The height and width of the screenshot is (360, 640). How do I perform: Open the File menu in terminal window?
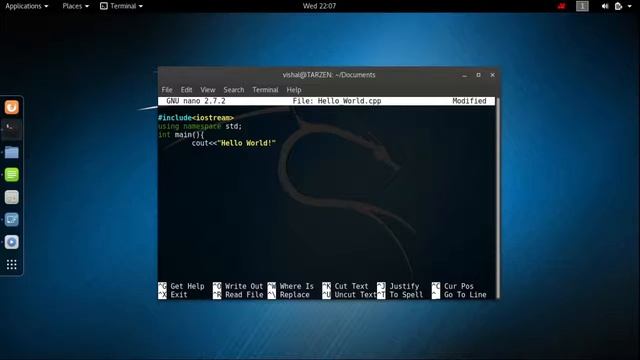click(x=167, y=90)
